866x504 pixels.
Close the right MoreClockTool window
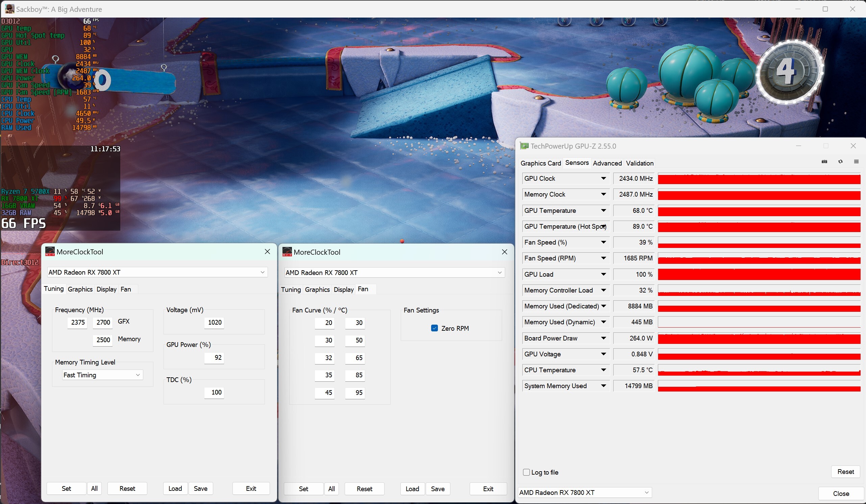coord(504,252)
